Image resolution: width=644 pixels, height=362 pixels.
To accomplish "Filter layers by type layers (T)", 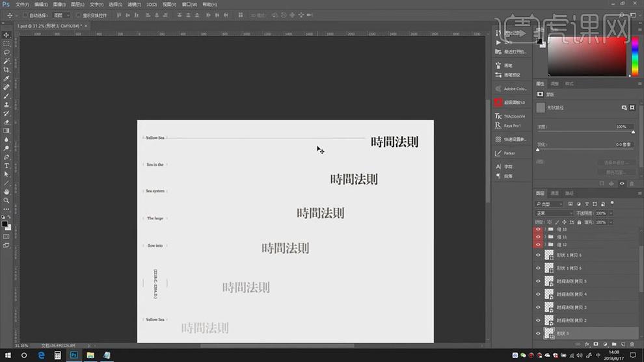I will click(587, 204).
